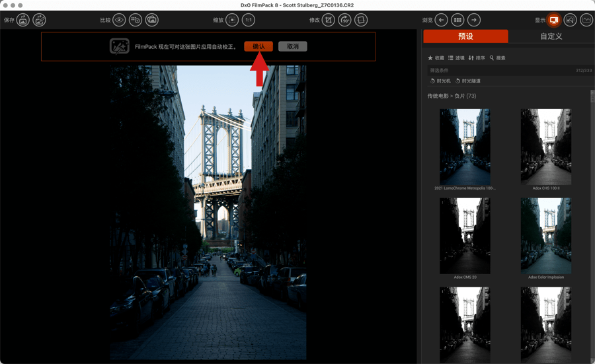
Task: Toggle the presets panel display button
Action: 554,20
